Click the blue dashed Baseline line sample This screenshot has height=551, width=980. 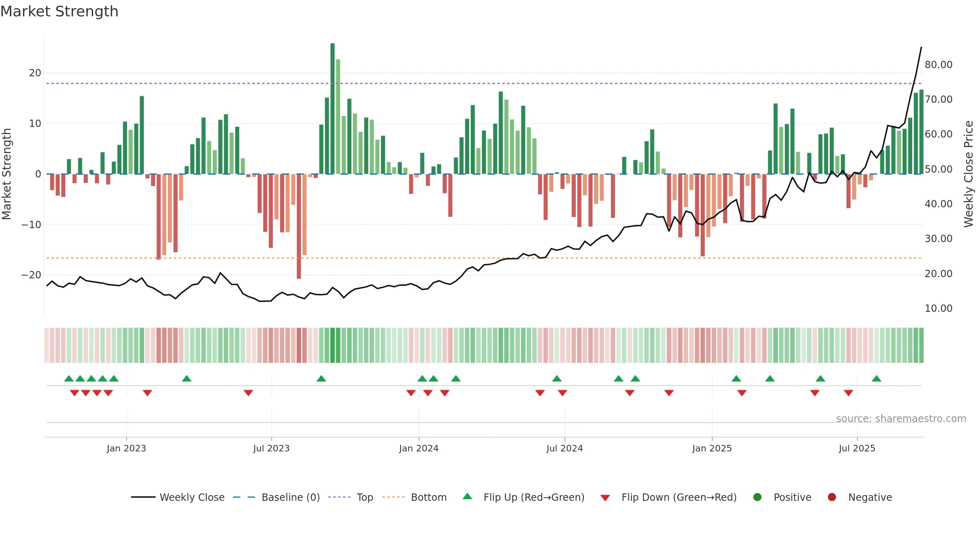[244, 497]
